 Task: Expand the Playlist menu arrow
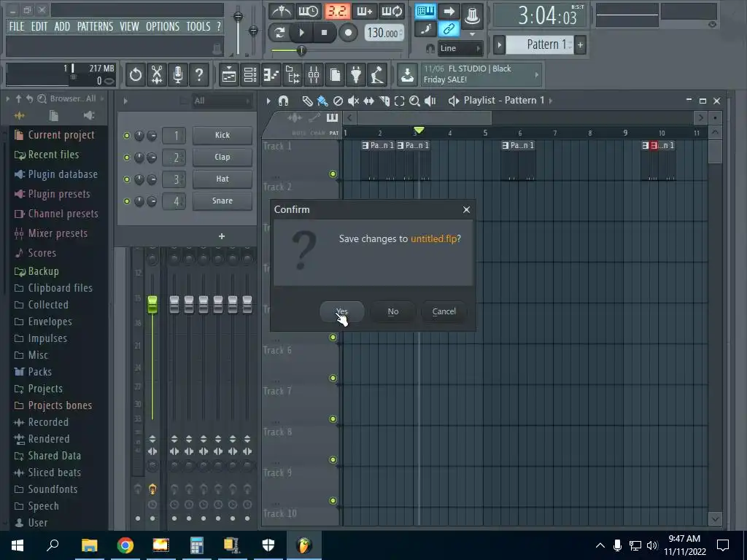tap(268, 101)
